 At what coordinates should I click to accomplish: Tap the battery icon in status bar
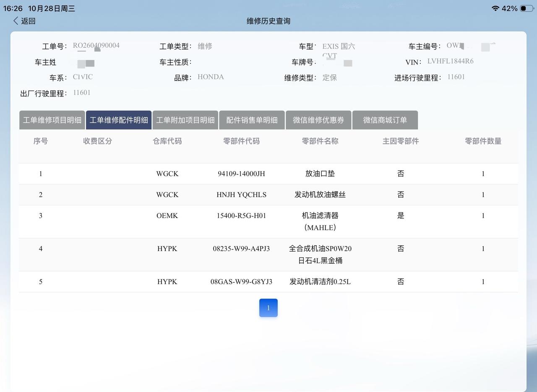click(527, 8)
